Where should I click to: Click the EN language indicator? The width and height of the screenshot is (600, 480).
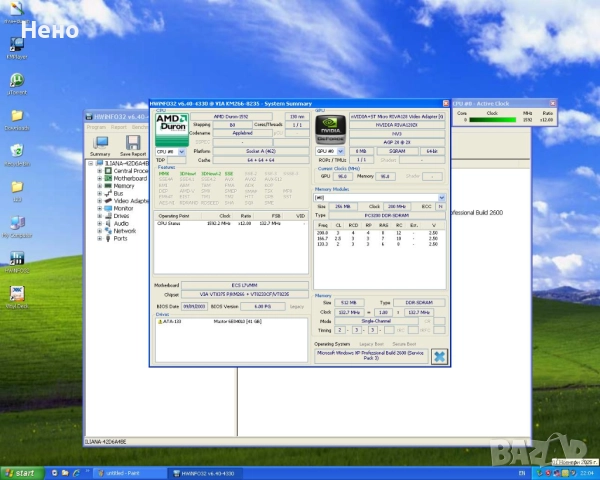tap(522, 473)
